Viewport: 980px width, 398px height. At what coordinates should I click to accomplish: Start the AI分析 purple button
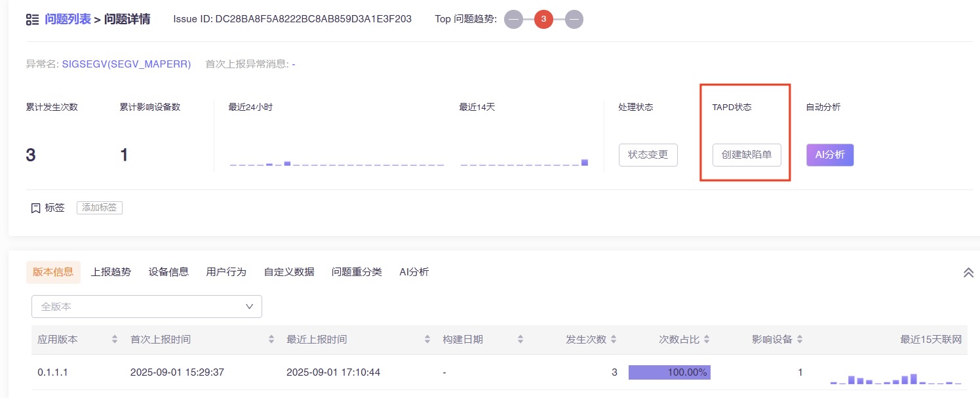click(x=830, y=155)
